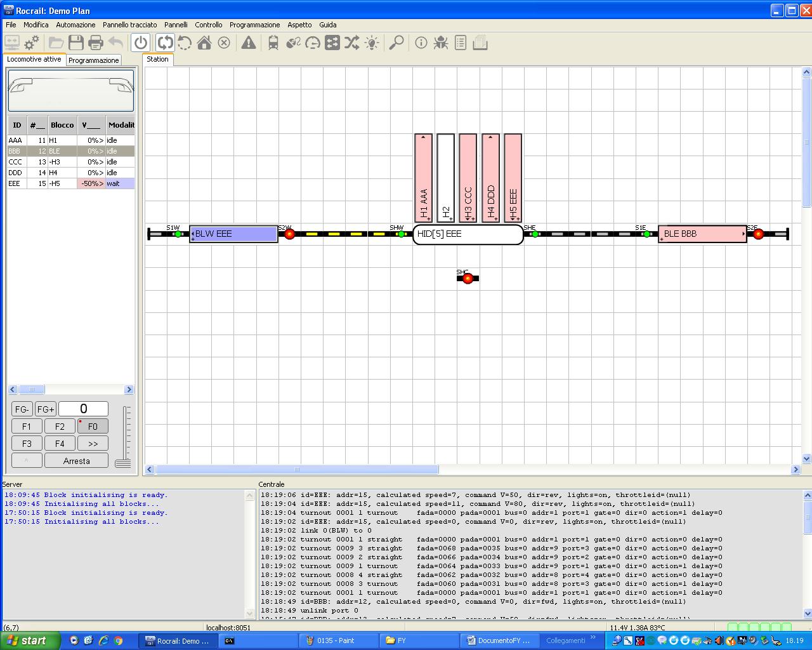Open the switches mouse-like icon
The width and height of the screenshot is (812, 650).
click(293, 43)
